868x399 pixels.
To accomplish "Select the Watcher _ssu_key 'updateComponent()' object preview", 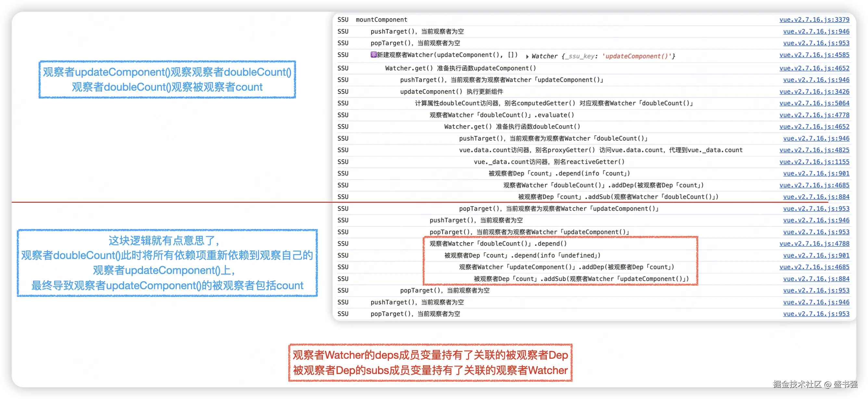I will coord(603,56).
